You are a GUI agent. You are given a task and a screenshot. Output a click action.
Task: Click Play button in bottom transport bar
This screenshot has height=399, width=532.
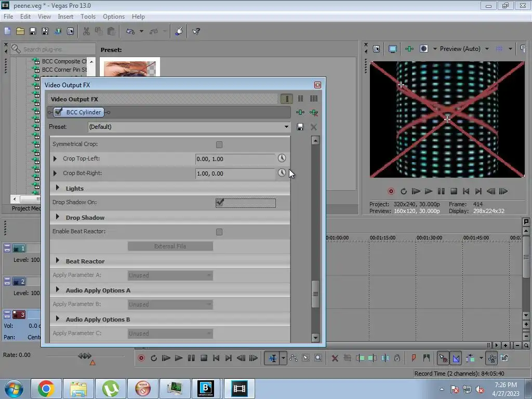(x=179, y=358)
